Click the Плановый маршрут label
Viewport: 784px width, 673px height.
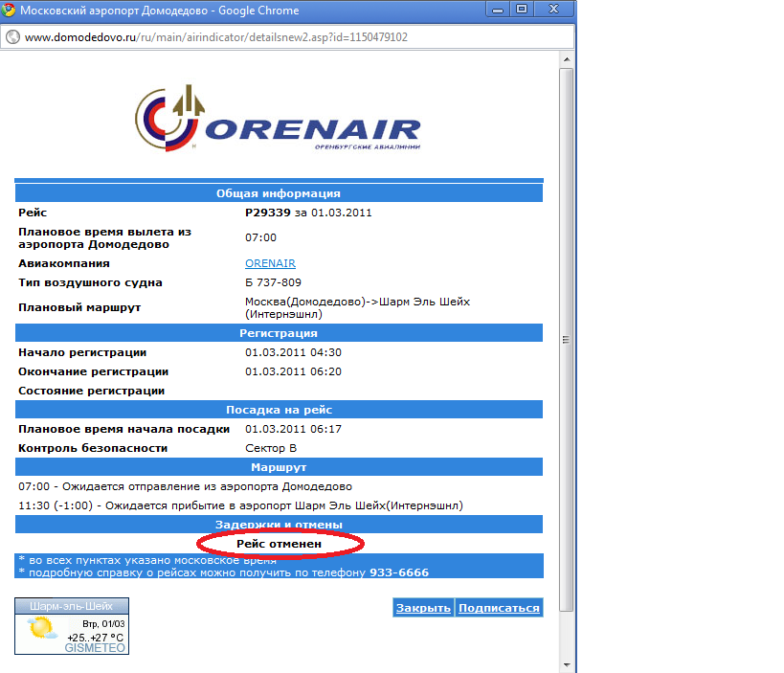point(79,307)
